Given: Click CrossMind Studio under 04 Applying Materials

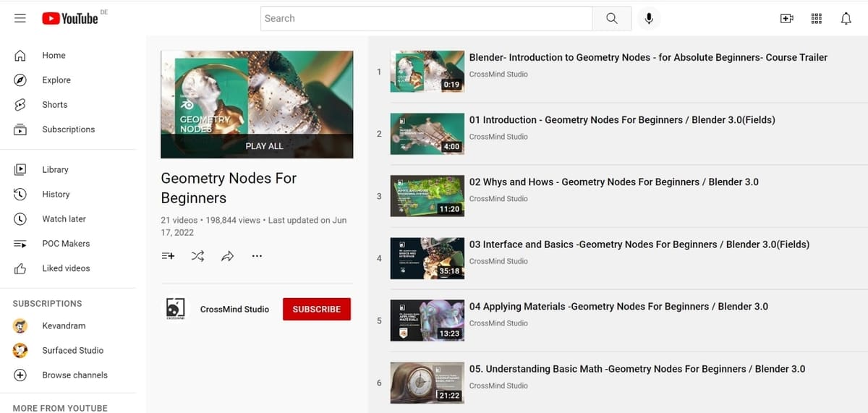Looking at the screenshot, I should 498,323.
